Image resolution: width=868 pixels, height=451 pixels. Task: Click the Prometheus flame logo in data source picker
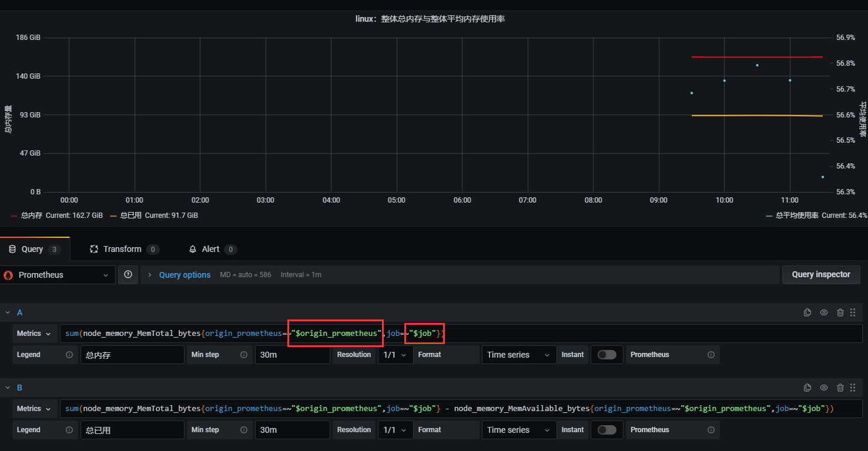[x=8, y=275]
